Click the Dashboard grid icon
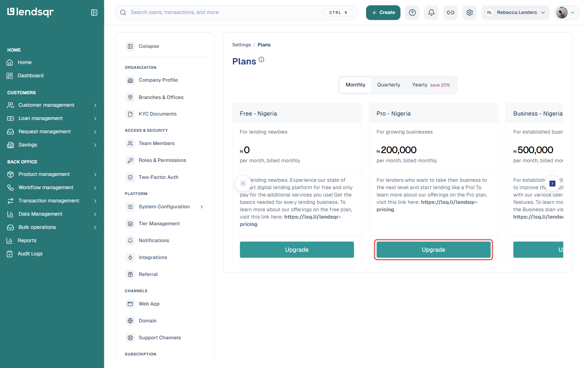This screenshot has width=588, height=368. click(x=10, y=76)
